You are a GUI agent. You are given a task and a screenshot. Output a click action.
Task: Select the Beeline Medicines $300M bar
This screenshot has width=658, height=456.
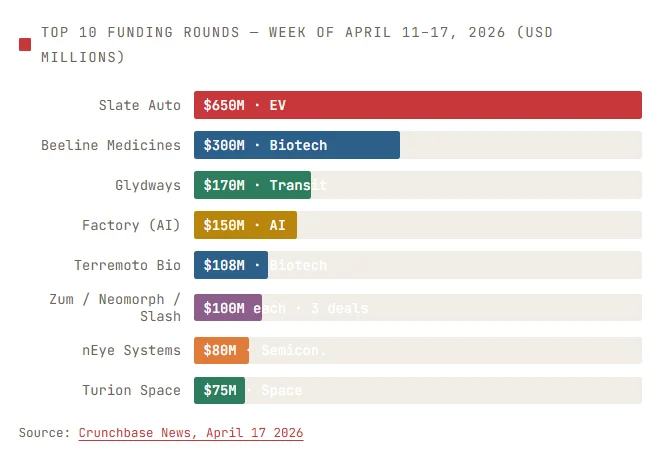(x=296, y=145)
